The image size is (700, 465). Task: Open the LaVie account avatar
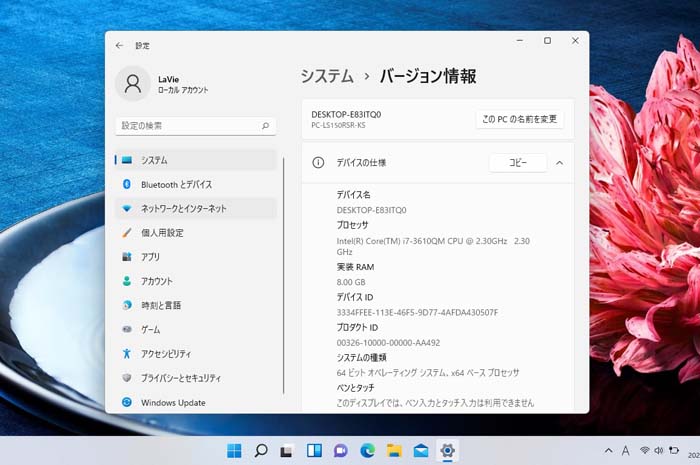[133, 83]
